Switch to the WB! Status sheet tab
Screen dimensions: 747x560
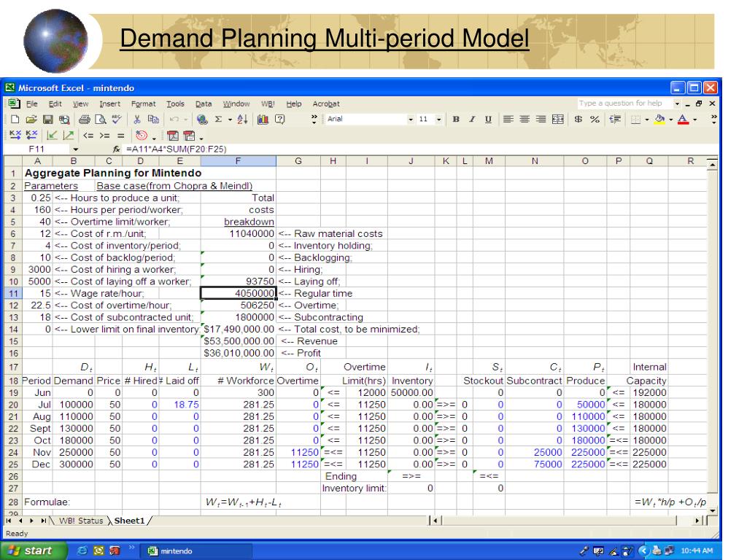[x=80, y=521]
